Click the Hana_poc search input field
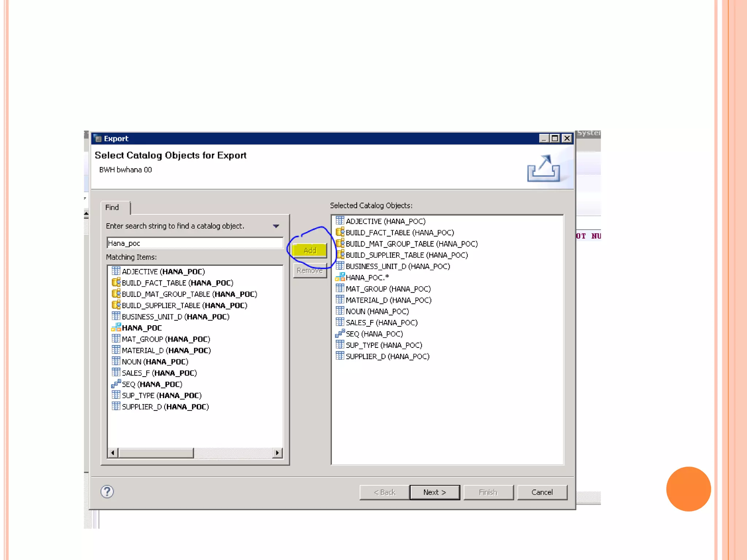 point(195,243)
